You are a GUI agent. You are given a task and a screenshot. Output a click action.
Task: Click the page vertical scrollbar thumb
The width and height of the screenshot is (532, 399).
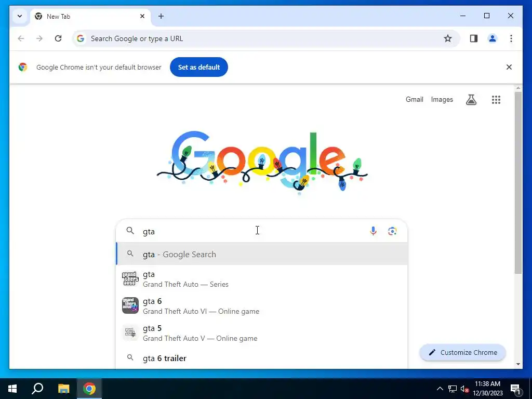(x=518, y=182)
